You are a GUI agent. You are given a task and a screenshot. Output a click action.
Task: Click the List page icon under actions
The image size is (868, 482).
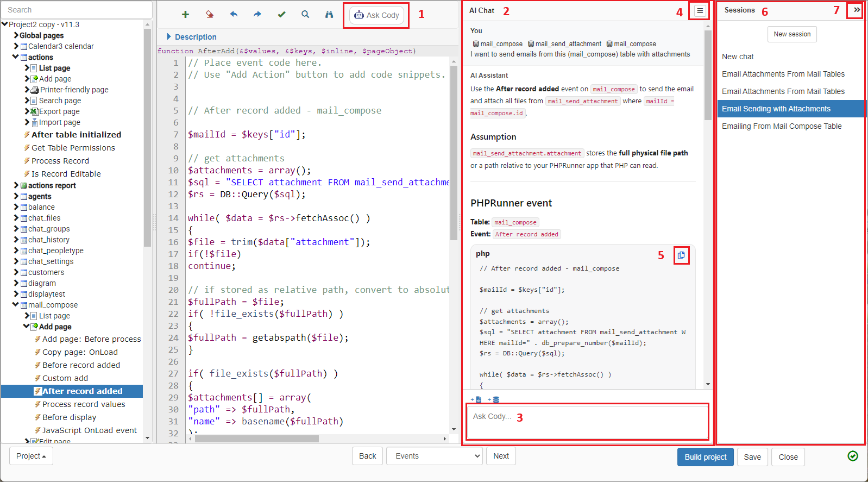pyautogui.click(x=34, y=68)
